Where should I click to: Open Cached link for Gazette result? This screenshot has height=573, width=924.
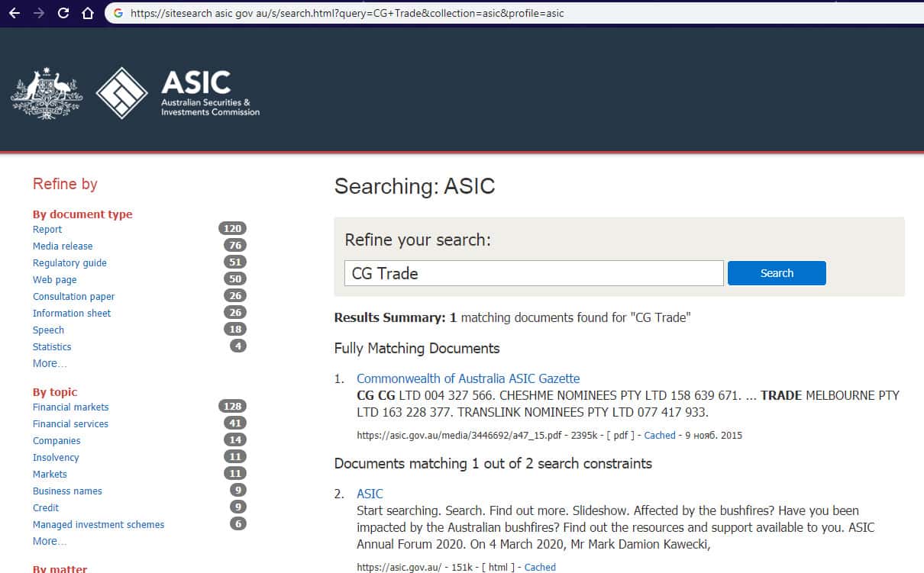[x=660, y=435]
